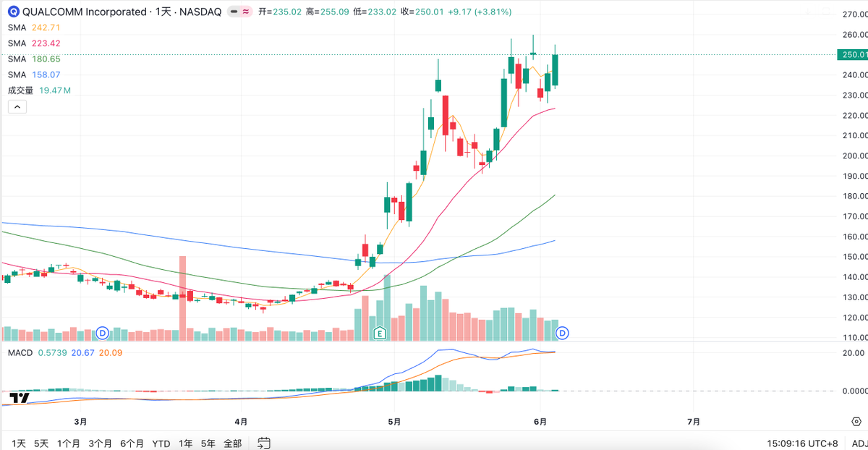Open the earnings E marker before May
The width and height of the screenshot is (868, 450).
pyautogui.click(x=378, y=333)
